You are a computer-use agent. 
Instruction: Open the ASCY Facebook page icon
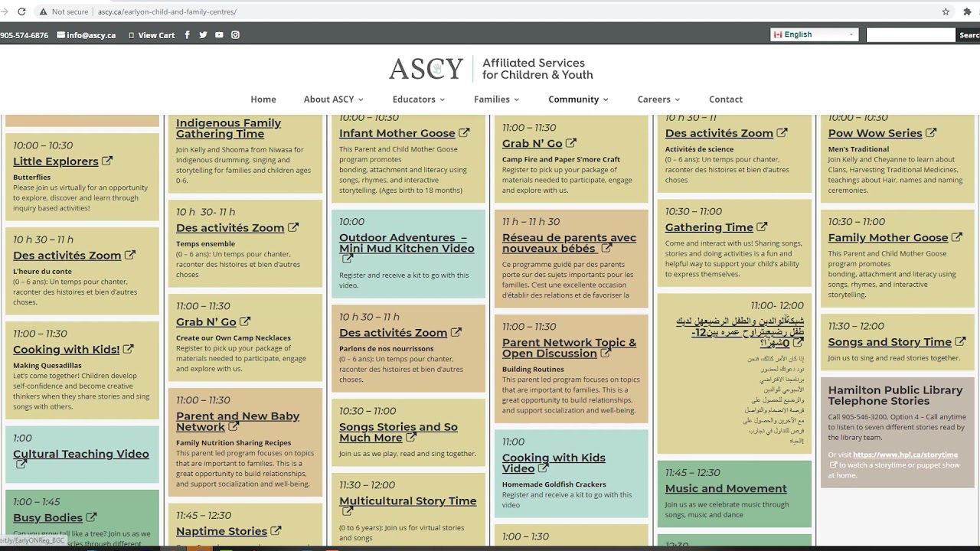[x=187, y=34]
